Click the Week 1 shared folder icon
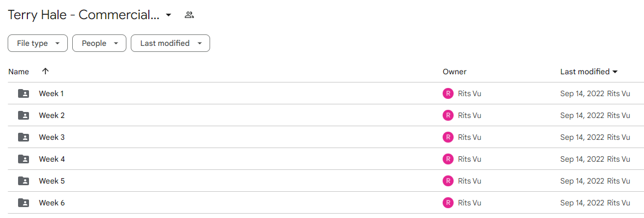The image size is (644, 218). coord(24,93)
